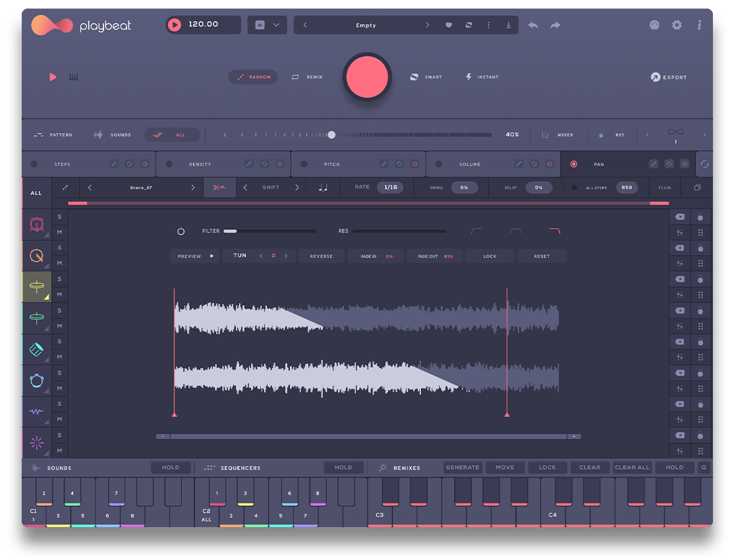
Task: Solo the yellow cymbal track
Action: pyautogui.click(x=59, y=279)
